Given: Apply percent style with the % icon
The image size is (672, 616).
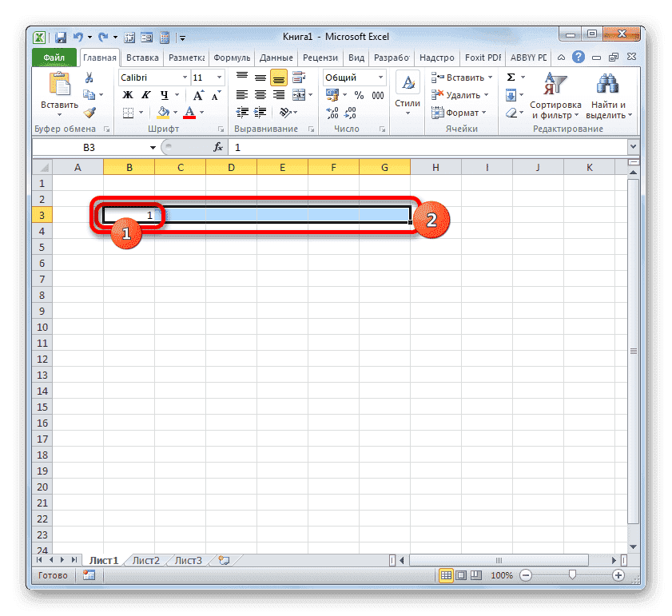Looking at the screenshot, I should click(358, 95).
